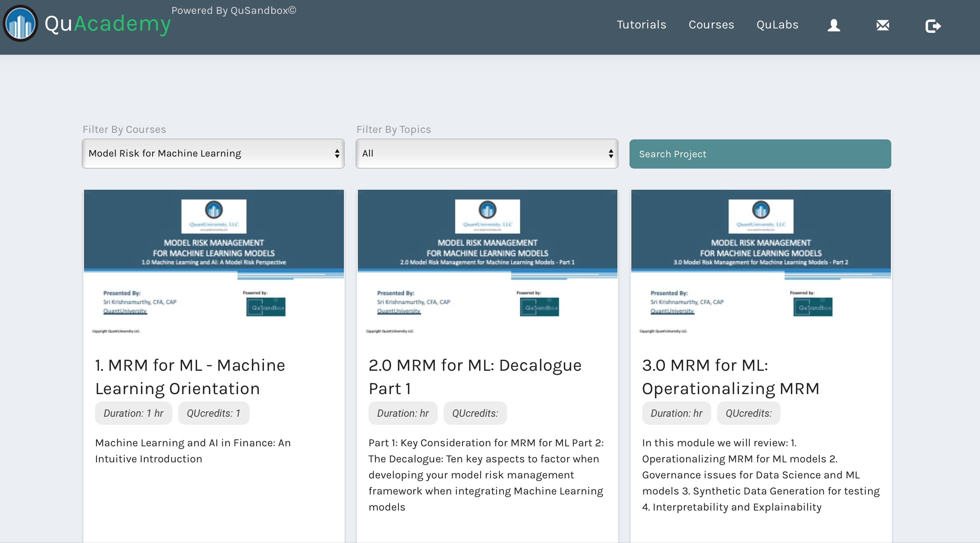
Task: Open the 3.0 MRM for ML: Operationalizing MRM title
Action: pyautogui.click(x=730, y=377)
